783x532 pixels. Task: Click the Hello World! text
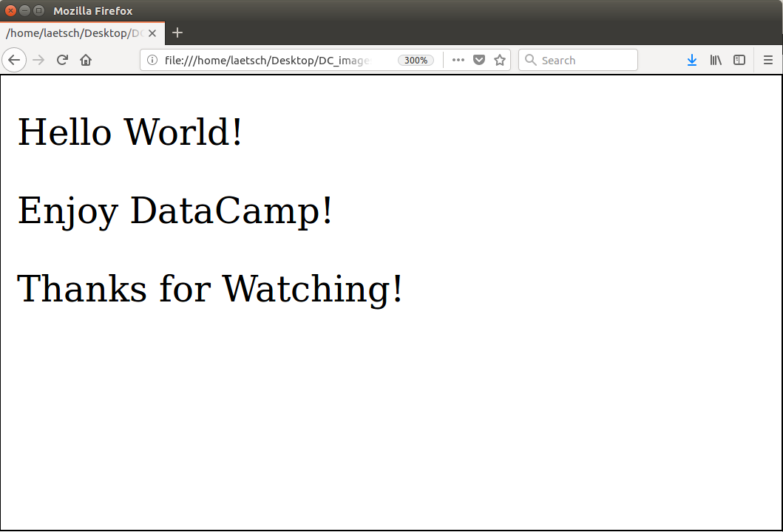pos(130,132)
